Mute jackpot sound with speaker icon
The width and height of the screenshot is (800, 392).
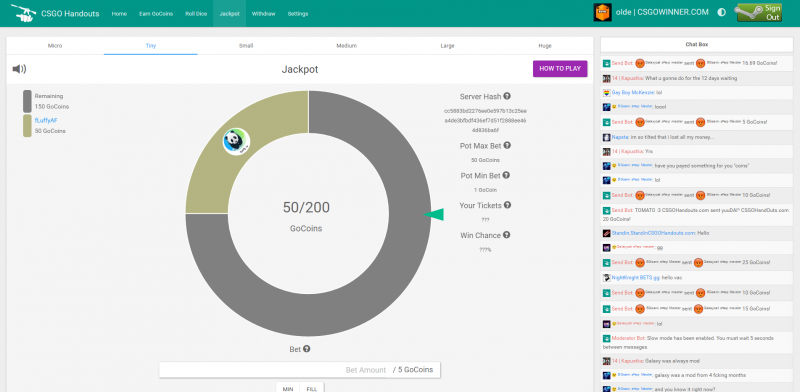[x=19, y=69]
